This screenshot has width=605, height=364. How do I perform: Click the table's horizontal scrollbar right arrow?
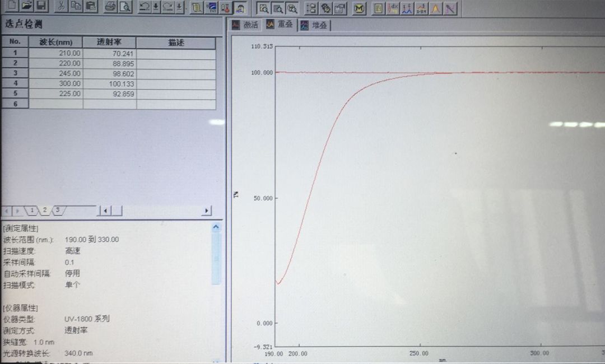pyautogui.click(x=207, y=211)
